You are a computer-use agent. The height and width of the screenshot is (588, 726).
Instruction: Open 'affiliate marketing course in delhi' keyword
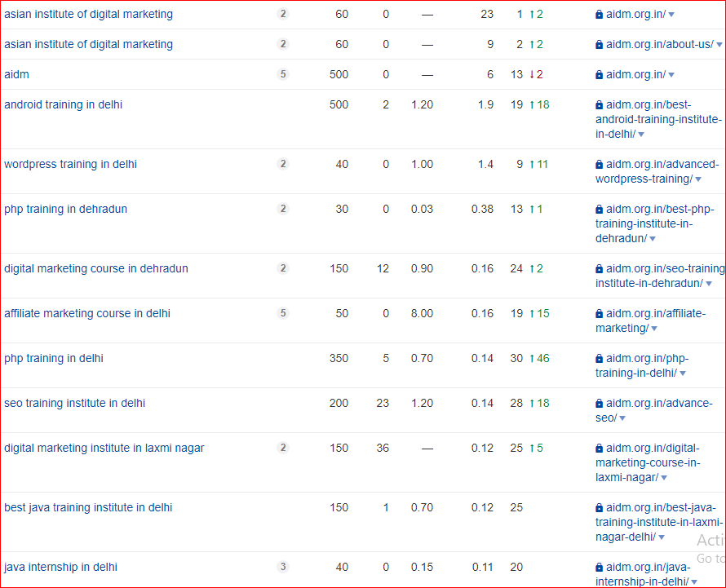coord(87,314)
